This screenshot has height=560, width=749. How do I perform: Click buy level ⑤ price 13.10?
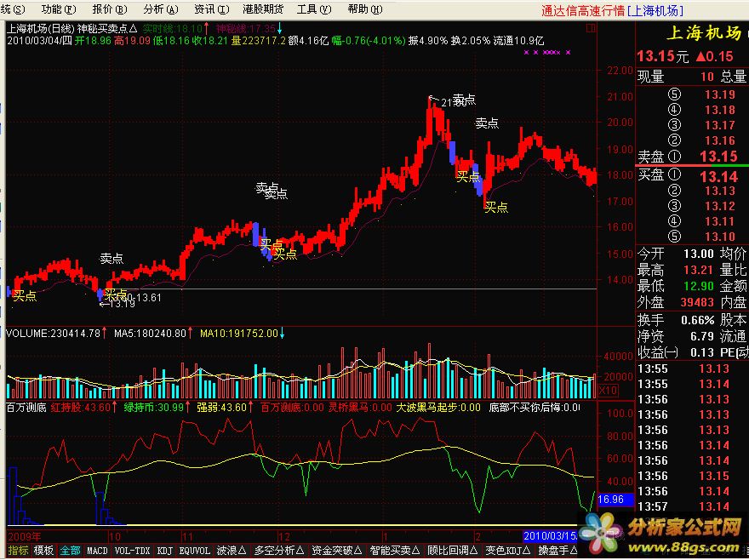[720, 237]
